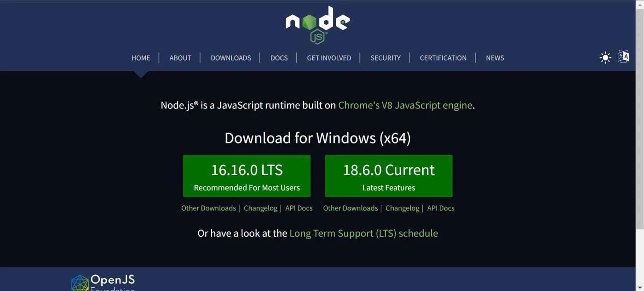Click the 'Download for Windows (x64)' heading
Viewport: 644px width, 291px height.
tap(317, 138)
